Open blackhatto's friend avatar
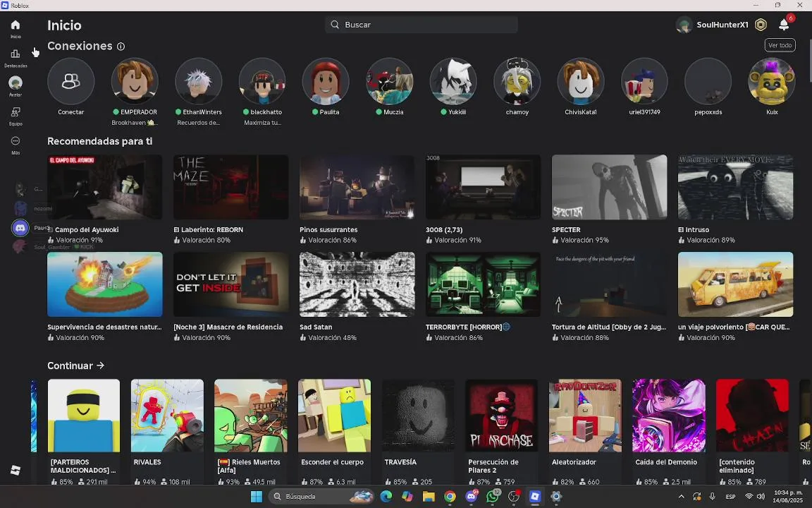This screenshot has height=508, width=812. click(262, 81)
